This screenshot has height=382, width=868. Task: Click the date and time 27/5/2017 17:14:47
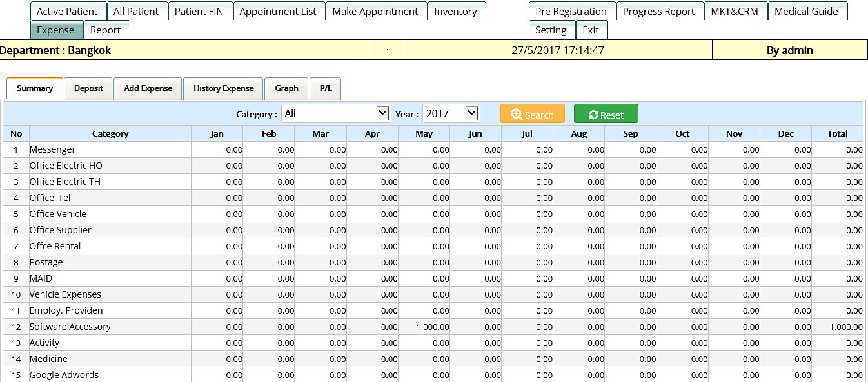click(x=558, y=50)
